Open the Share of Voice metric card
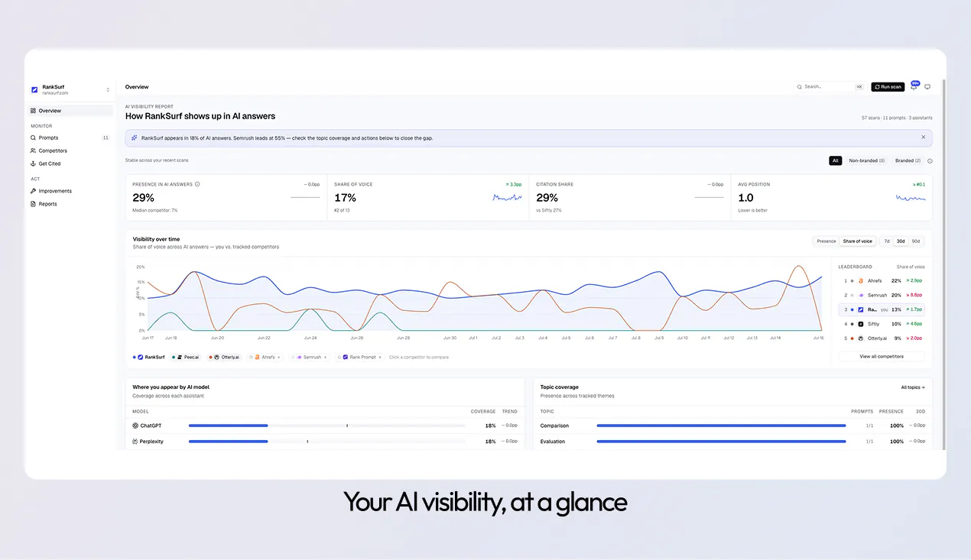 coord(428,198)
